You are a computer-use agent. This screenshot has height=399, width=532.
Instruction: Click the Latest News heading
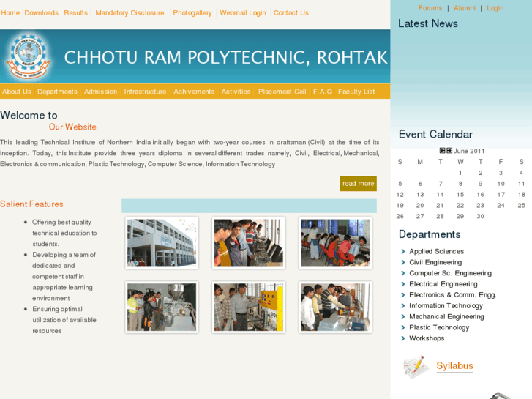point(428,23)
